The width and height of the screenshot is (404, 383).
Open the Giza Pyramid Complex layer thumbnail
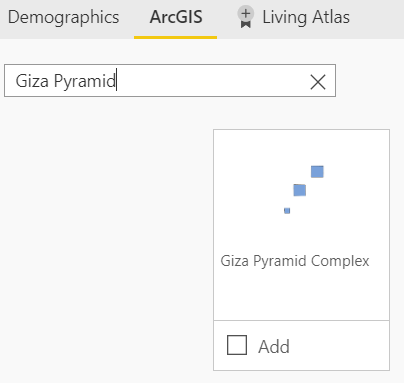click(x=301, y=190)
